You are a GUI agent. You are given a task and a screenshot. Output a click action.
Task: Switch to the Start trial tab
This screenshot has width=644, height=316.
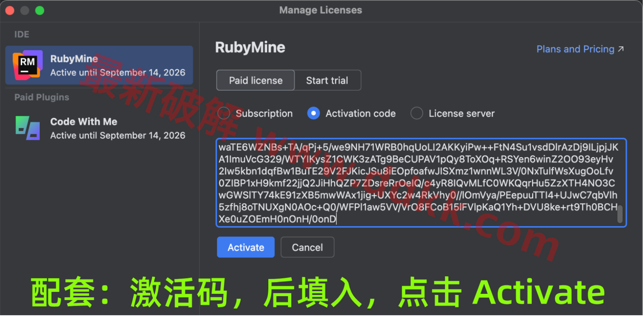(327, 80)
